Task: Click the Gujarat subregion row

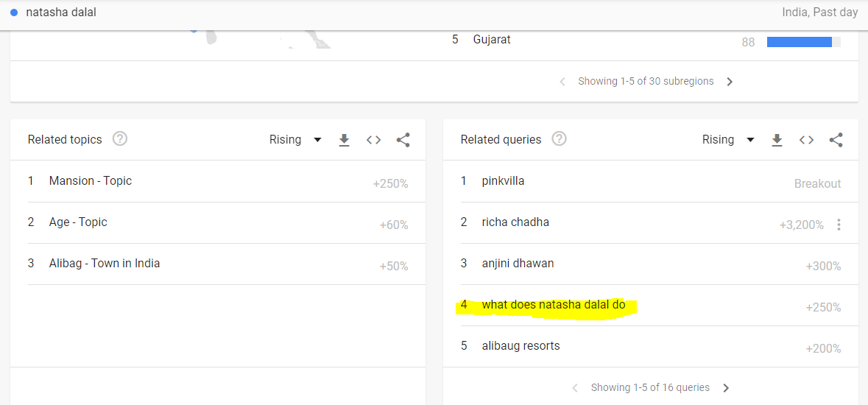Action: point(492,40)
